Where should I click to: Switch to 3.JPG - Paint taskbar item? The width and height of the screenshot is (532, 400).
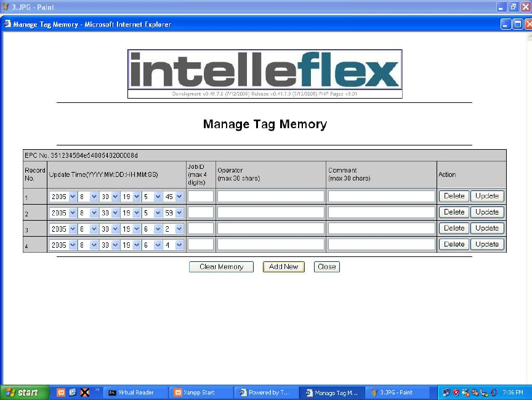tap(397, 393)
